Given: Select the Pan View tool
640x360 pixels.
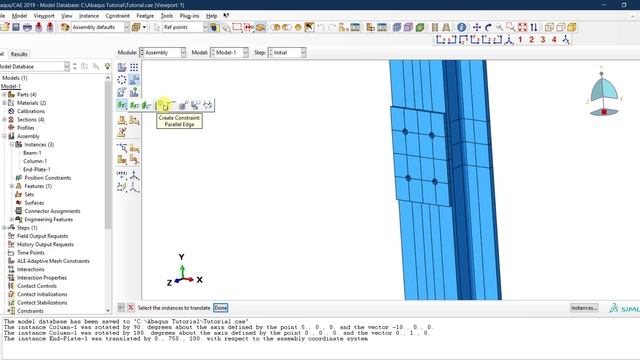Looking at the screenshot, I should point(476,27).
